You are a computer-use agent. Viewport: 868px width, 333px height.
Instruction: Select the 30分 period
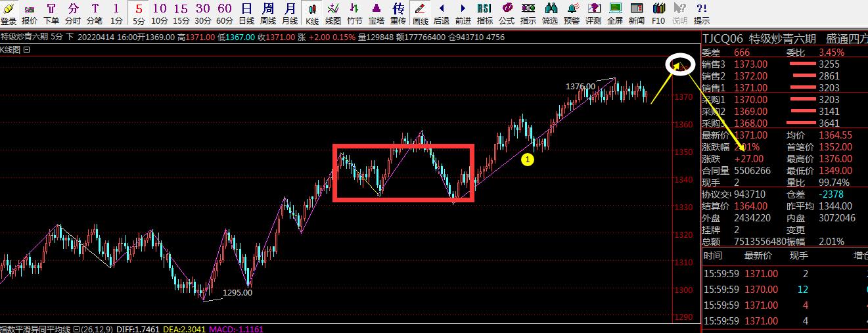point(203,13)
